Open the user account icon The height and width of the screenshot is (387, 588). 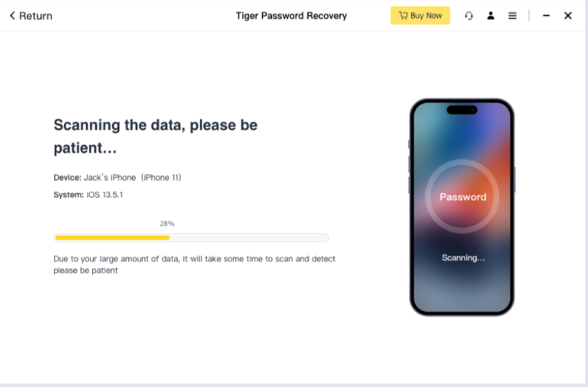point(490,16)
